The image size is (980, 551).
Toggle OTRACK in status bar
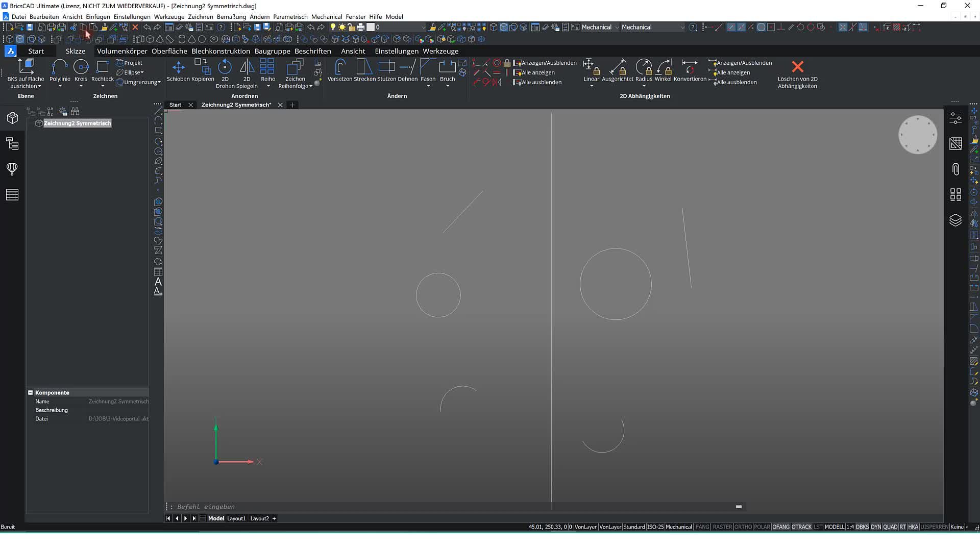pos(801,527)
